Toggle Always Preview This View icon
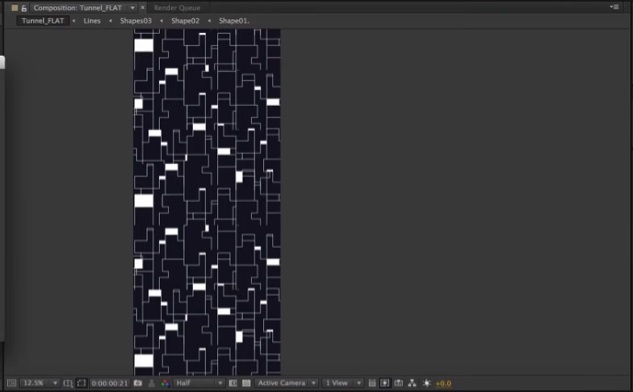Viewport: 633px width, 392px height. (x=12, y=383)
